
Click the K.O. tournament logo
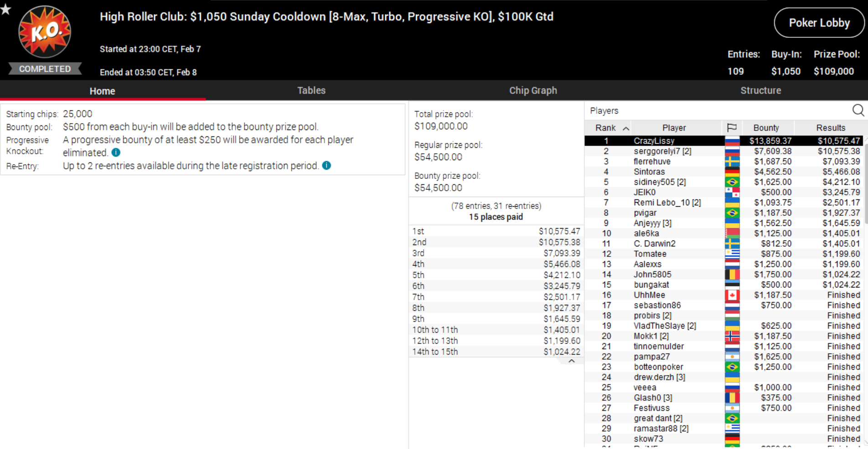[x=45, y=31]
